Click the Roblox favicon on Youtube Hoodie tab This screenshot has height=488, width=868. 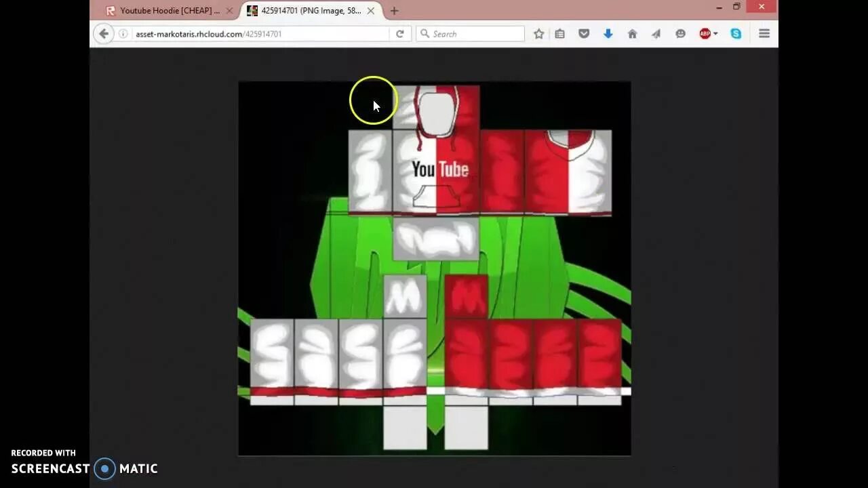tap(111, 11)
